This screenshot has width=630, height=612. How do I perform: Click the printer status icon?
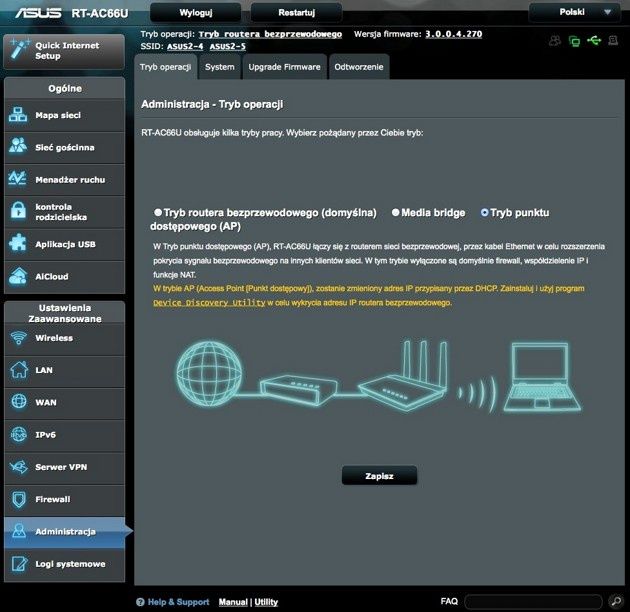tap(613, 40)
